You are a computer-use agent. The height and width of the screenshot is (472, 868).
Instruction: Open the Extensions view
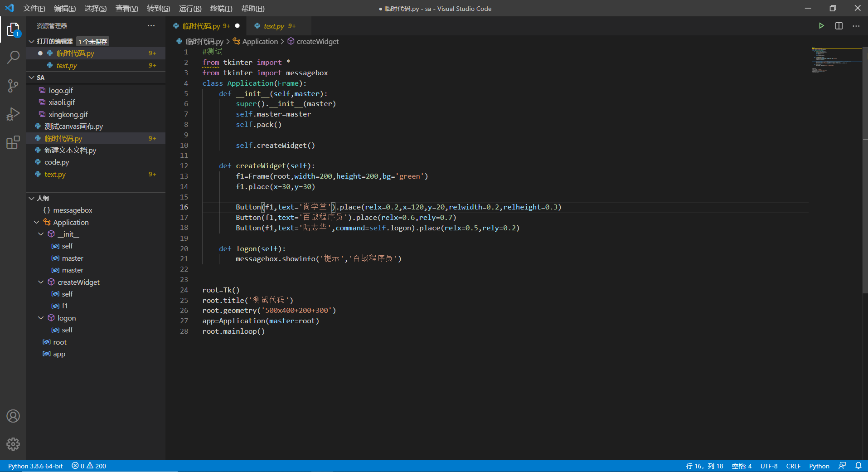pyautogui.click(x=13, y=142)
